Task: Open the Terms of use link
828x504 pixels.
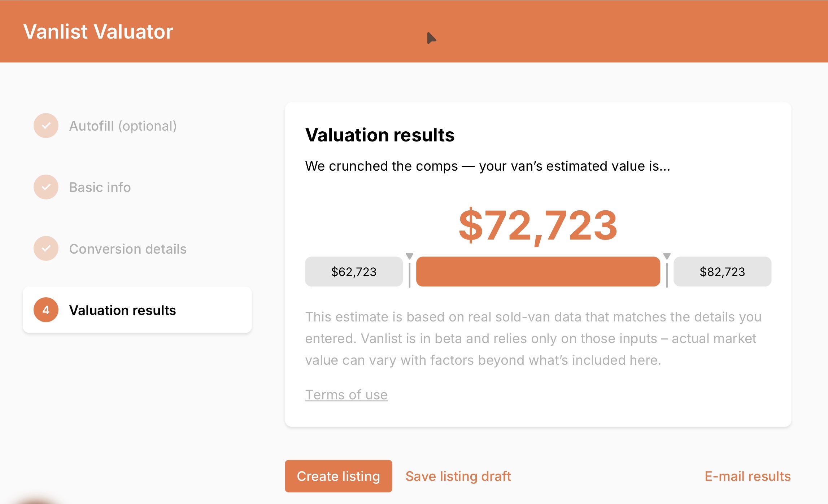Action: tap(346, 395)
